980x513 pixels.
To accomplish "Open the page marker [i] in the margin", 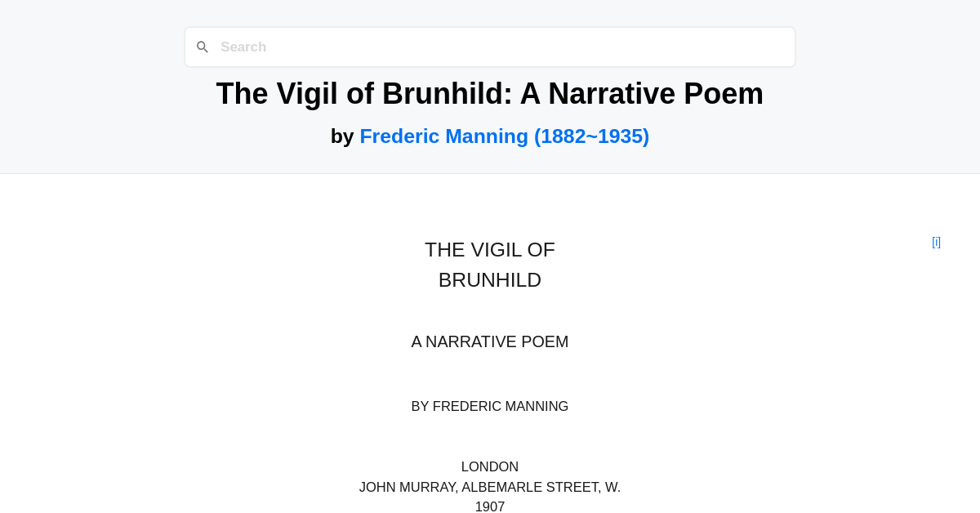I will point(936,242).
